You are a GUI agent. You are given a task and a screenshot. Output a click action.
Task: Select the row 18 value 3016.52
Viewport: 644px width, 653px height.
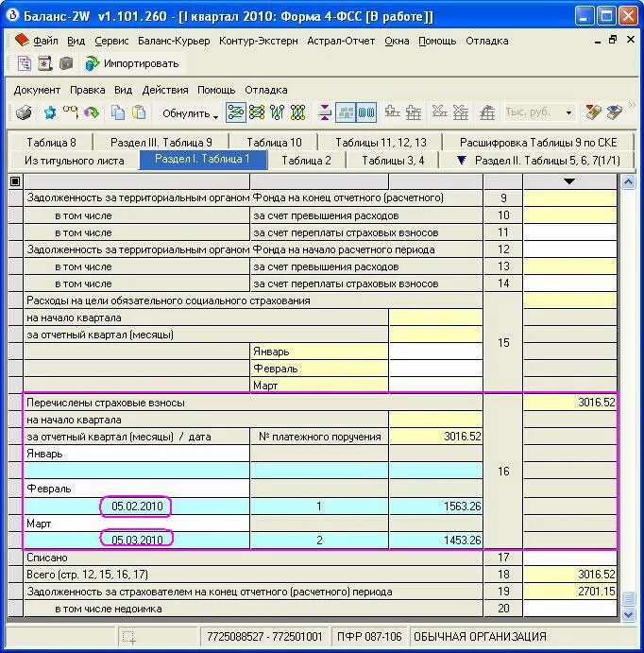click(x=570, y=575)
